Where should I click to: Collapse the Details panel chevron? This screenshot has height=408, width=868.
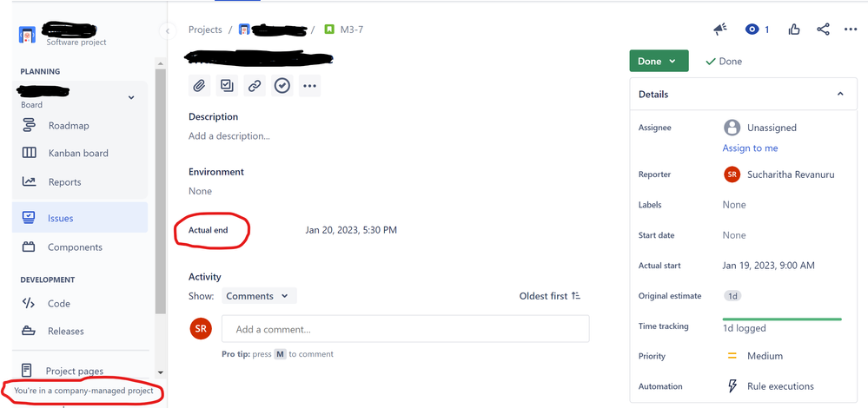click(x=840, y=94)
